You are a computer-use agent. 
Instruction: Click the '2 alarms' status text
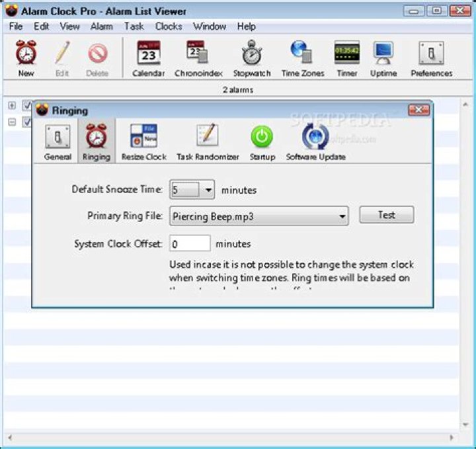click(x=238, y=90)
